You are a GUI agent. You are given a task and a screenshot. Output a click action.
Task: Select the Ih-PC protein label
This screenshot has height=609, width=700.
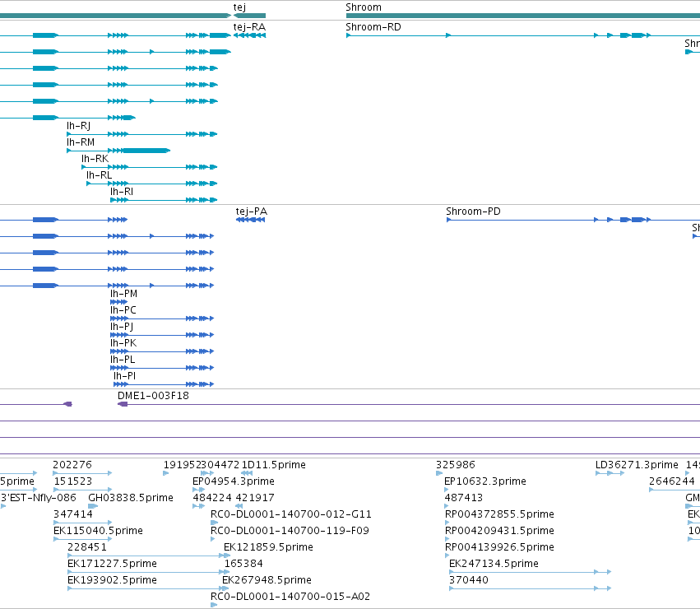(x=123, y=310)
